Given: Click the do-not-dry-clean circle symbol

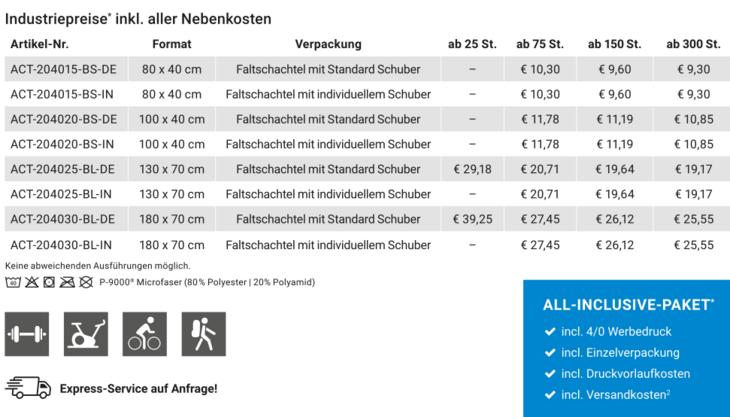Looking at the screenshot, I should [x=86, y=282].
